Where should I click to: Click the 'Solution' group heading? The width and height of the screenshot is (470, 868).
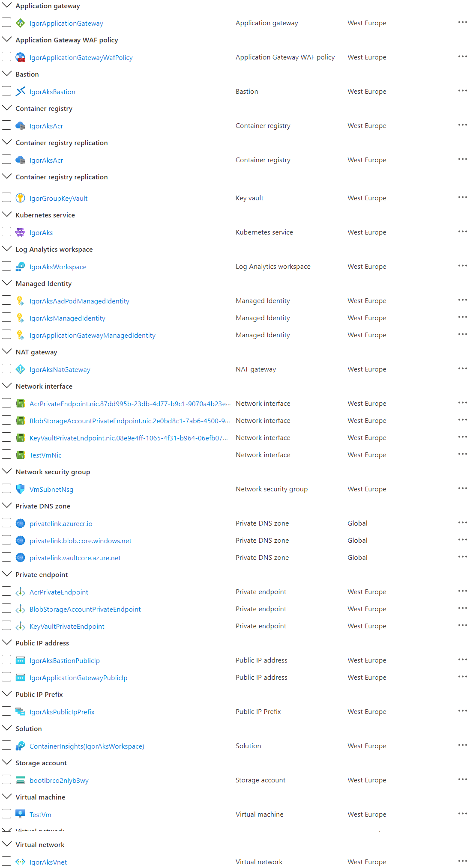(29, 728)
